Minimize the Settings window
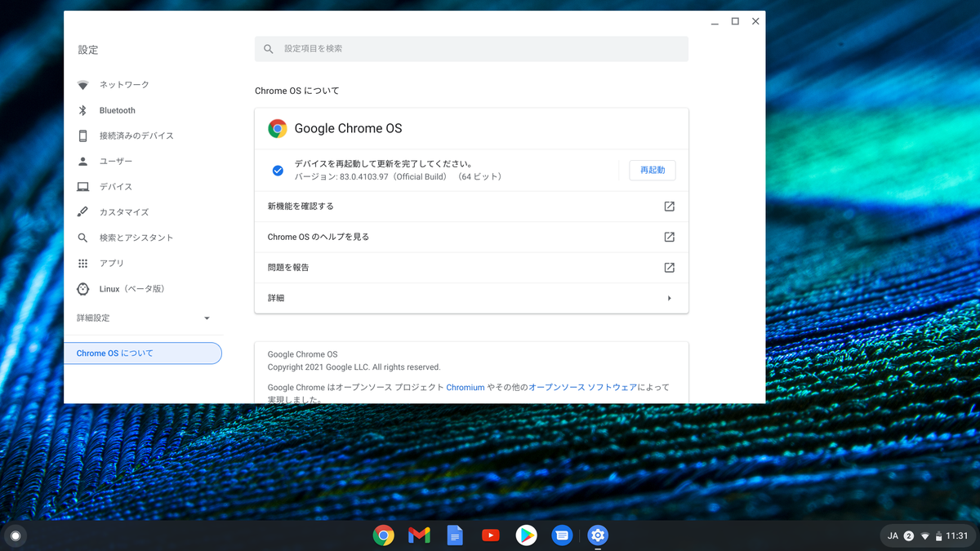The height and width of the screenshot is (551, 980). coord(715,22)
